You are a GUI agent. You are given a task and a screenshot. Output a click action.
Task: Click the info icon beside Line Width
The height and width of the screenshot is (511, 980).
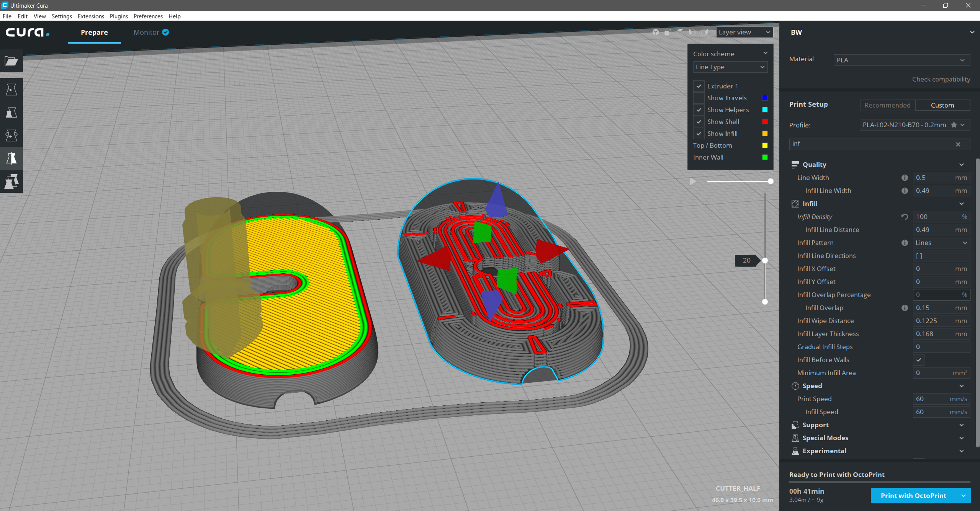(905, 178)
